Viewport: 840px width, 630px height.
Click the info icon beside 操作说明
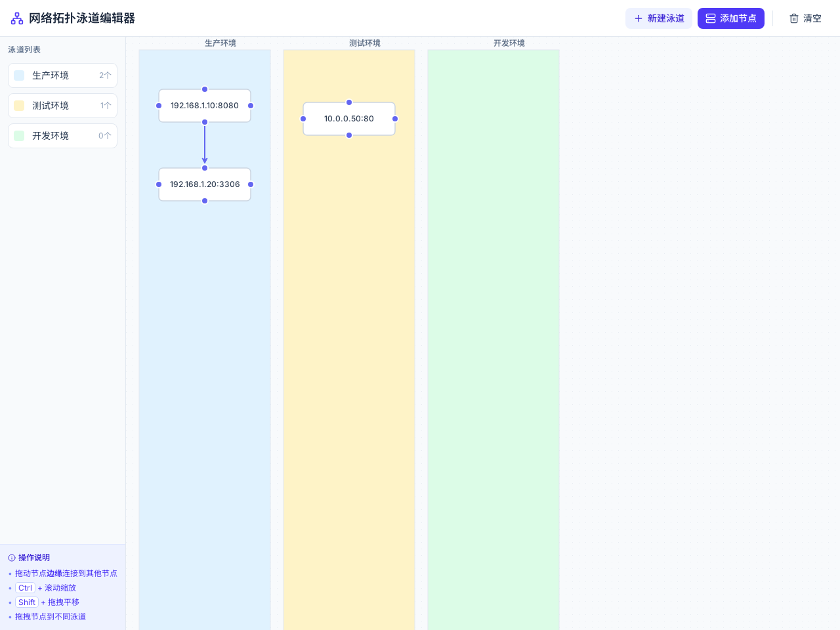click(x=12, y=558)
